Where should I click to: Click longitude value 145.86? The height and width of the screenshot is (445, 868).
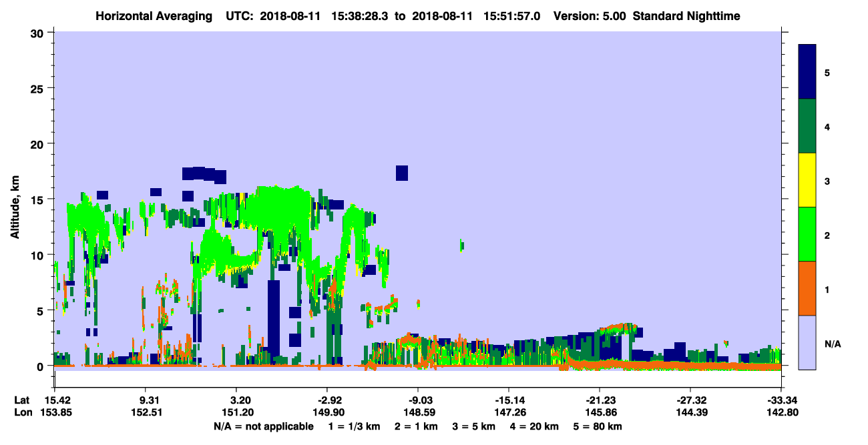[600, 413]
